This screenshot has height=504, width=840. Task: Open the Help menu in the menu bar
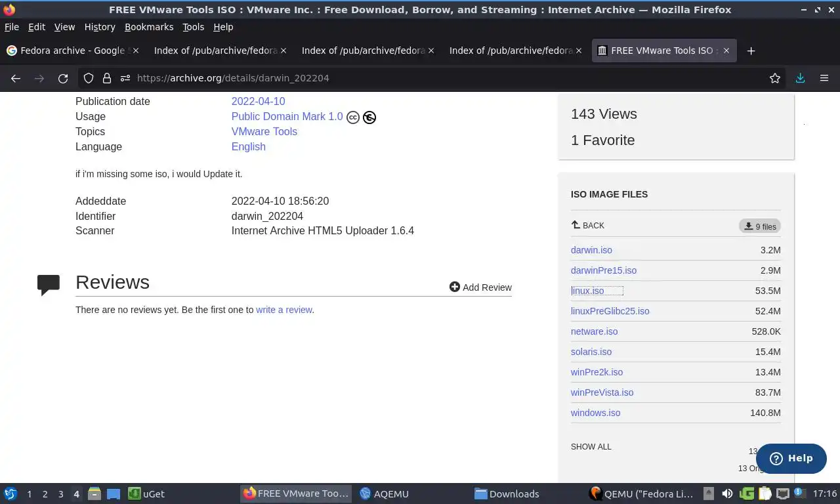click(x=223, y=27)
